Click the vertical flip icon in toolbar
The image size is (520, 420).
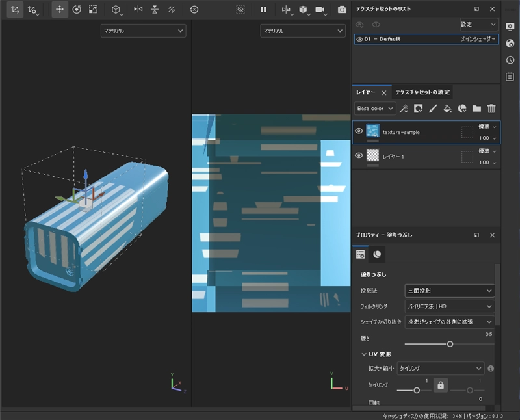tap(155, 9)
